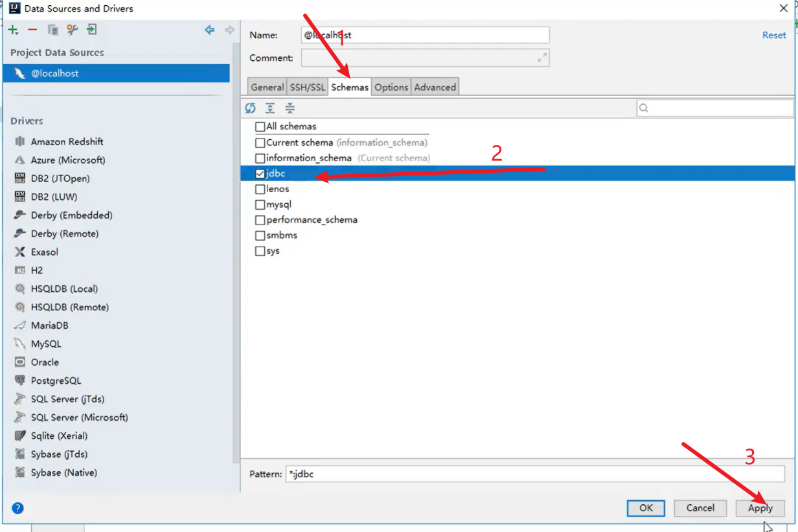The width and height of the screenshot is (798, 532).
Task: Tick the smbms schema checkbox
Action: (x=260, y=236)
